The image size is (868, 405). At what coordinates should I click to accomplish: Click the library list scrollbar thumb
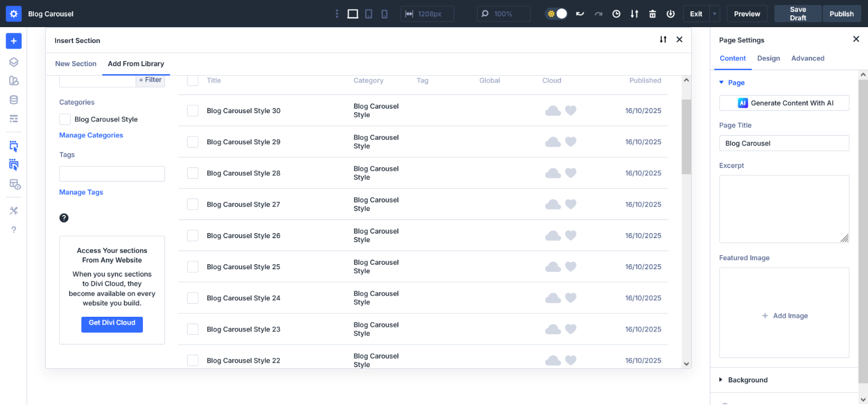(687, 137)
